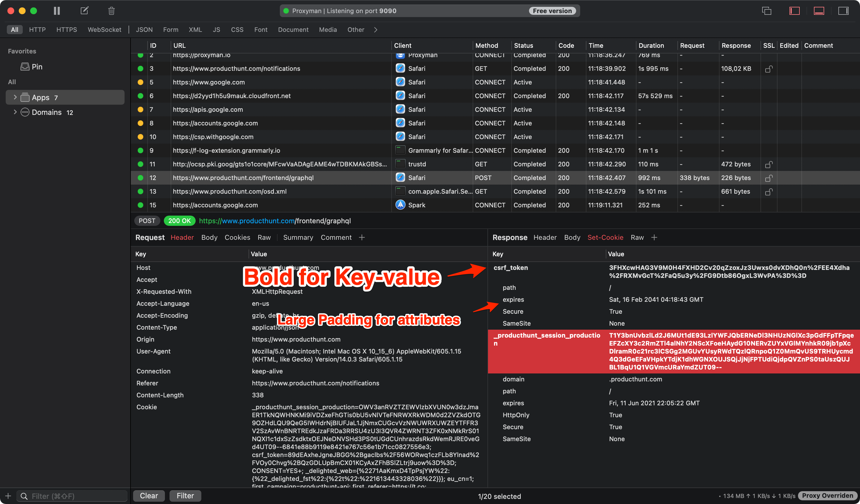860x504 pixels.
Task: Toggle the right inspector panel
Action: coord(843,11)
